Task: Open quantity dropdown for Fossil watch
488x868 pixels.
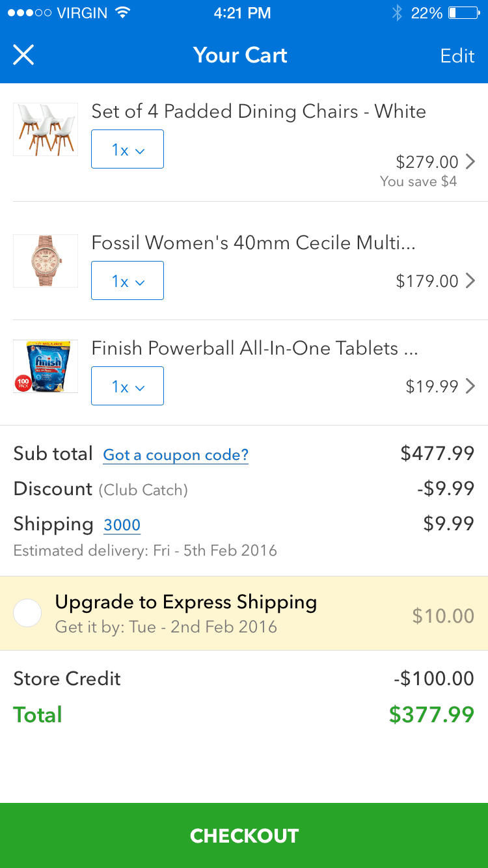Action: 128,281
